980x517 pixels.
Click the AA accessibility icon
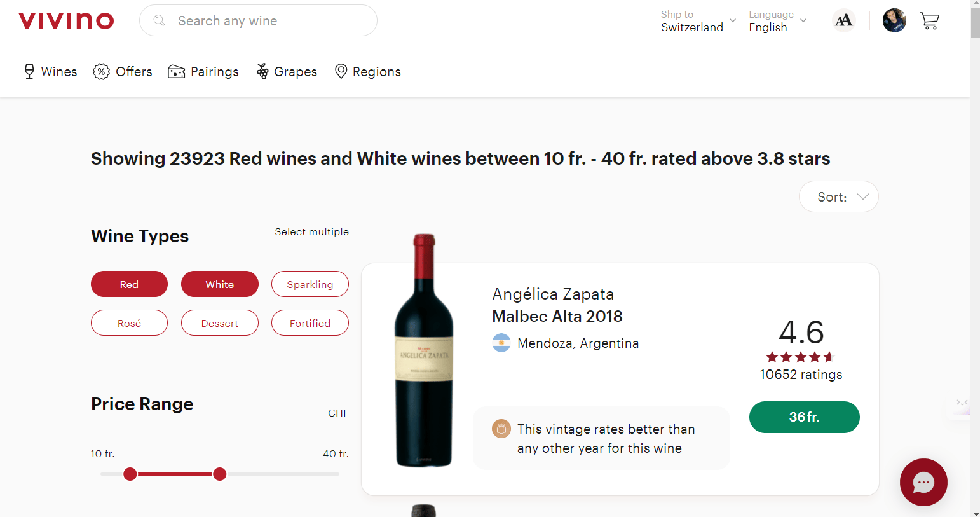click(x=843, y=20)
